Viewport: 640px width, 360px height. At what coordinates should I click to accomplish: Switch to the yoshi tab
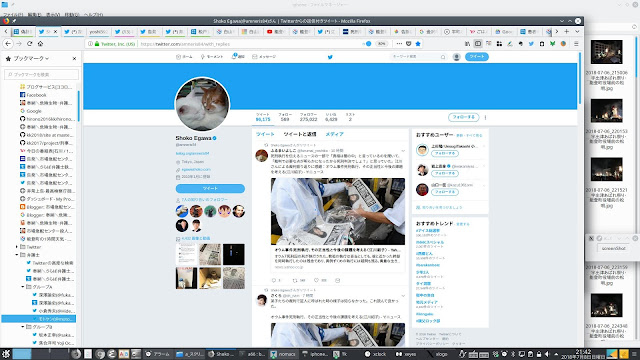tap(98, 31)
